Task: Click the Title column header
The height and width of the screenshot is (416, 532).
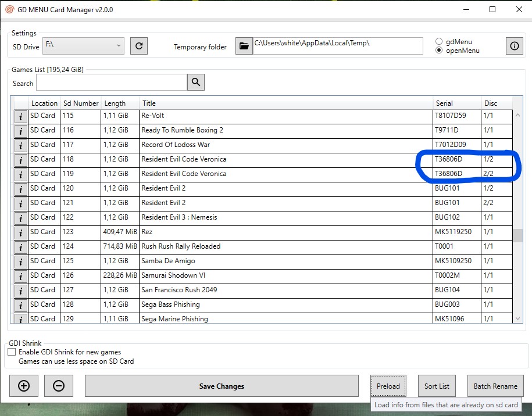Action: click(285, 103)
